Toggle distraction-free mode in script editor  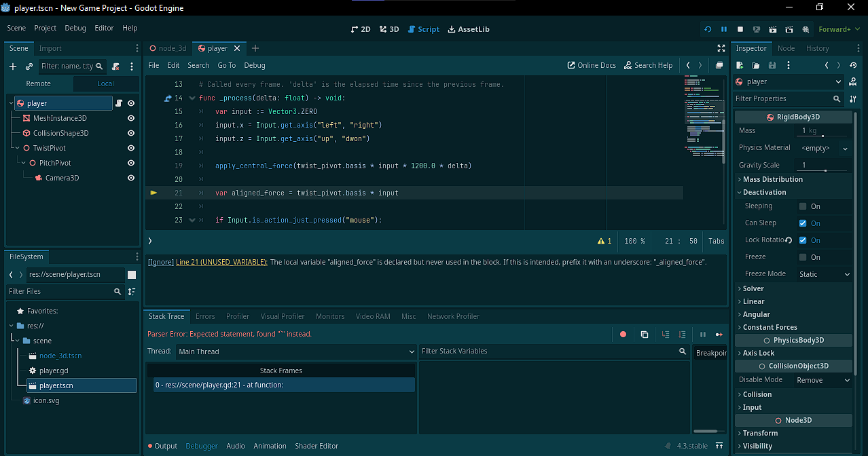pyautogui.click(x=721, y=48)
